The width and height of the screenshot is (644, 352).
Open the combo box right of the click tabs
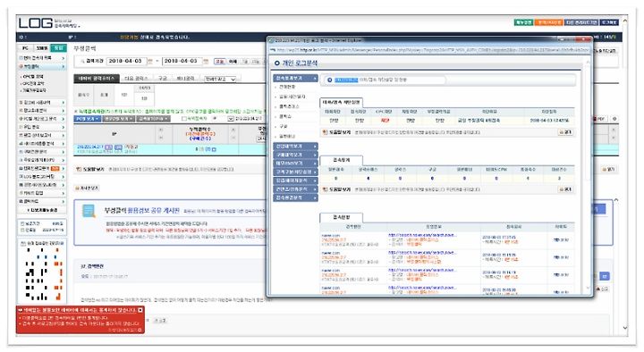tap(221, 79)
